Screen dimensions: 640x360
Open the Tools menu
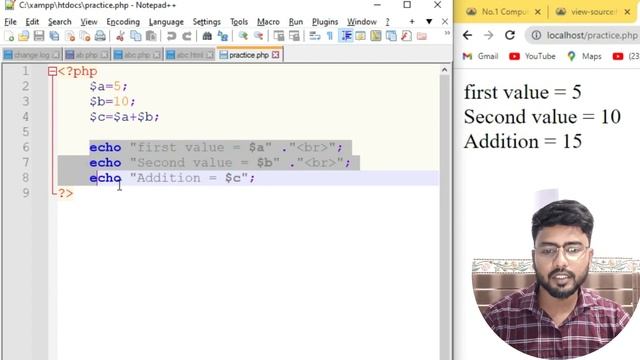(x=239, y=22)
